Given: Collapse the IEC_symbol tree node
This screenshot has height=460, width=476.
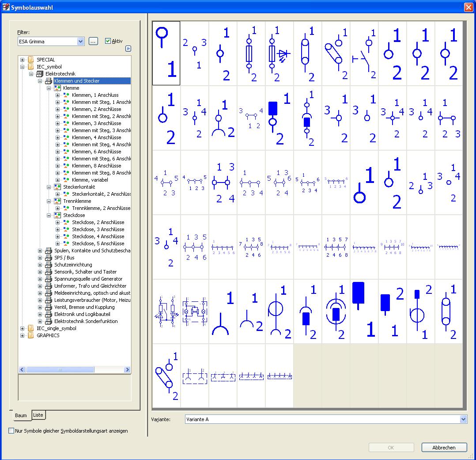Looking at the screenshot, I should pyautogui.click(x=23, y=67).
